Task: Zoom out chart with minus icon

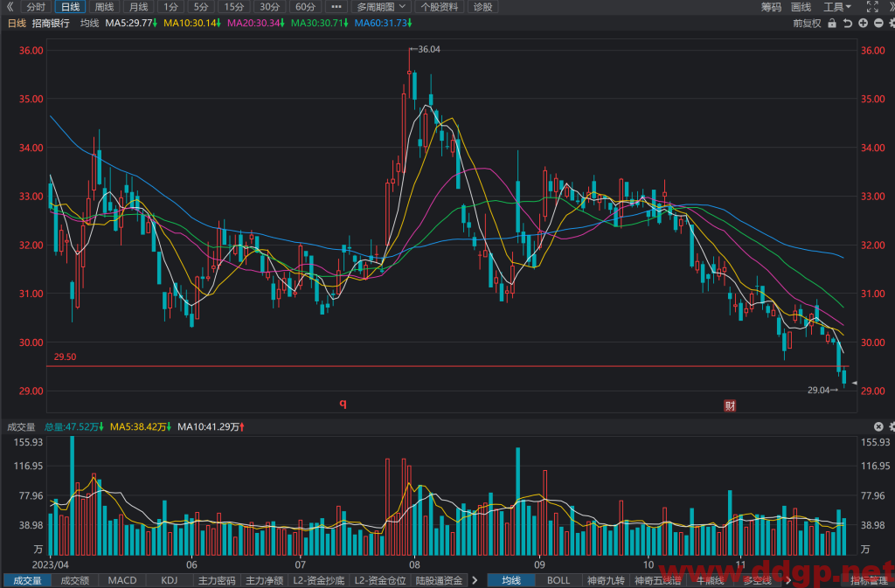Action: [x=878, y=24]
